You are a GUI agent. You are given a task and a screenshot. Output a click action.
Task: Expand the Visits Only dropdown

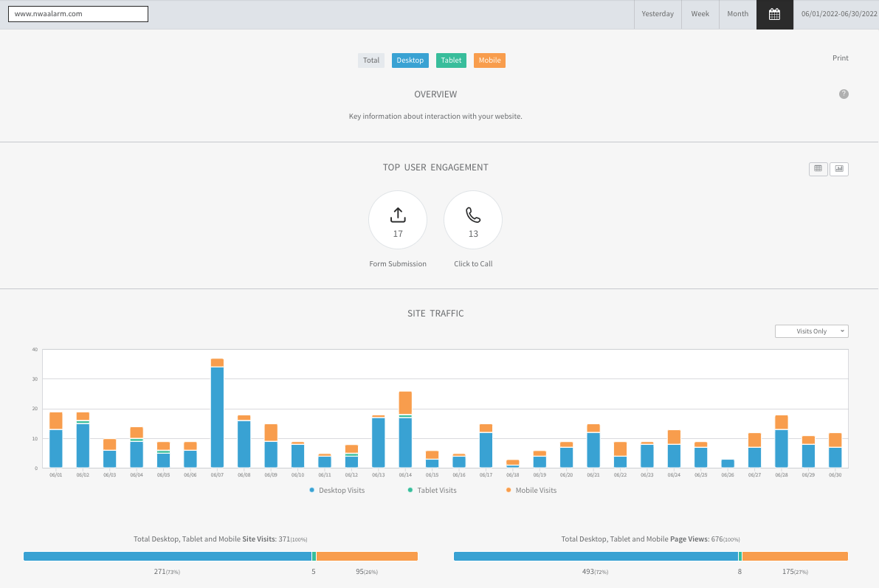tap(811, 331)
